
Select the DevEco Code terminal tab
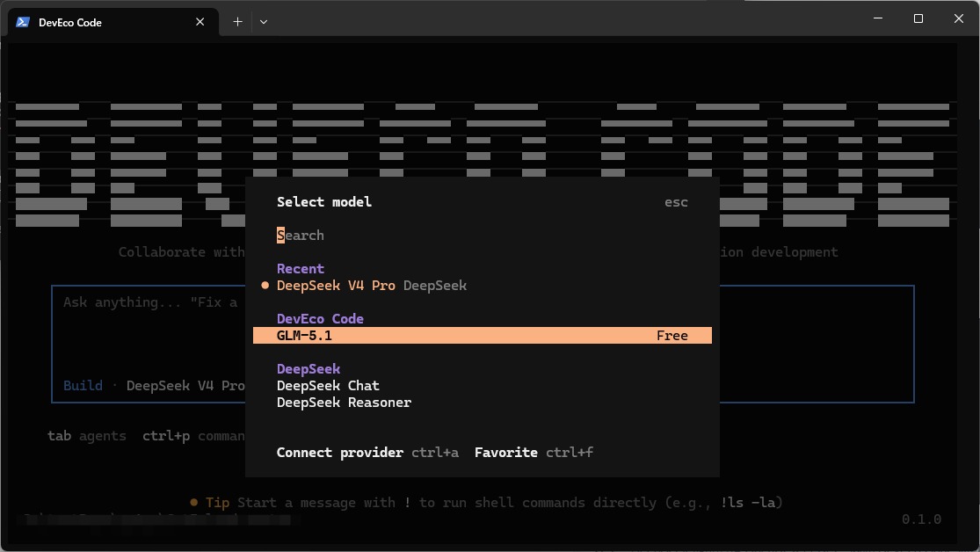point(113,22)
